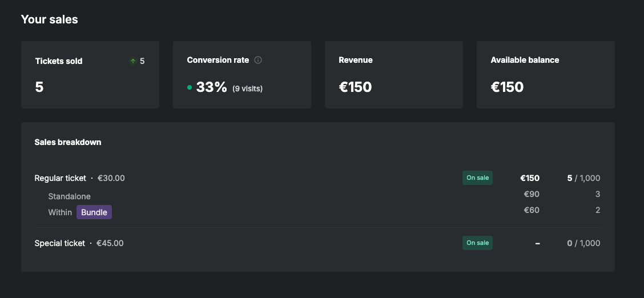Click the €150 value in the Revenue card

[355, 87]
